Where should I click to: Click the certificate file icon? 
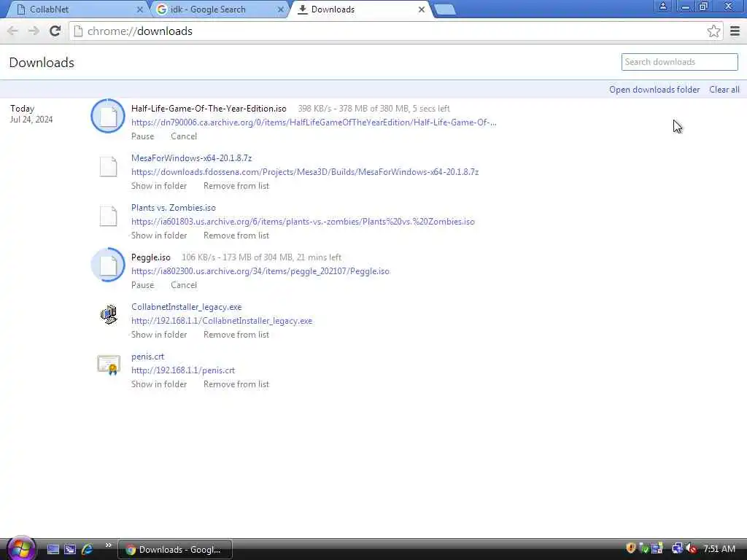[x=109, y=365]
